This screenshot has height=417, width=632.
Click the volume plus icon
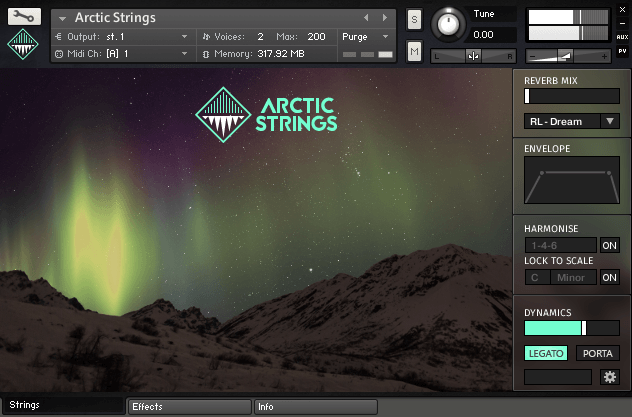(x=604, y=56)
